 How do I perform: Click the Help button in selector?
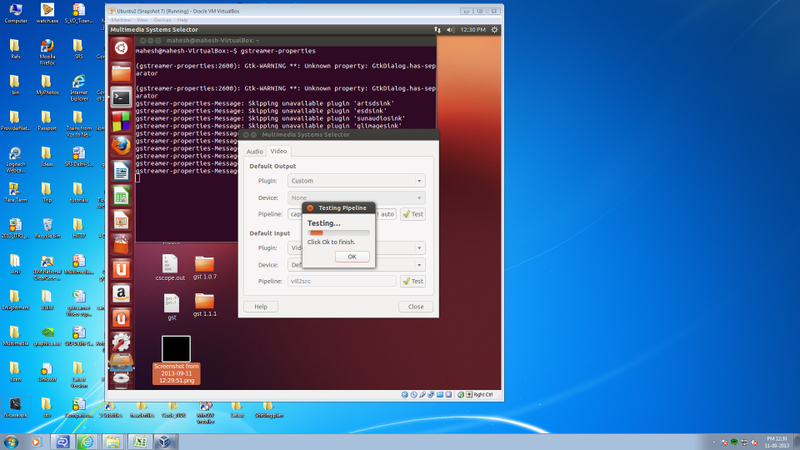261,307
